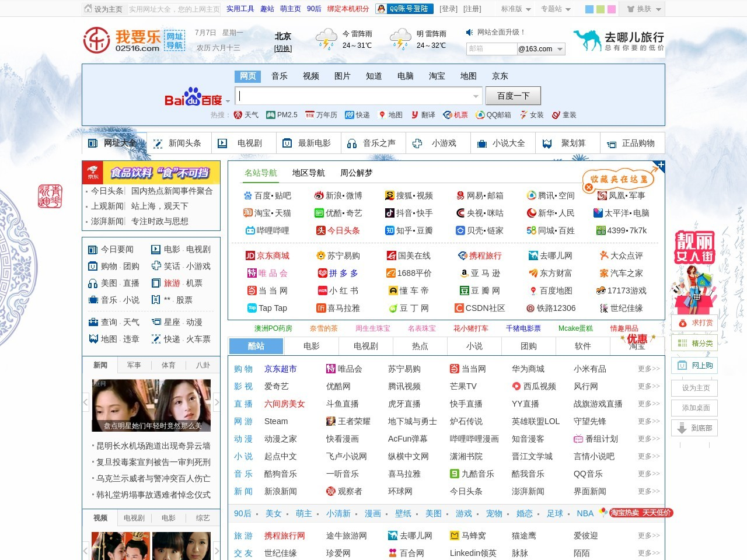The height and width of the screenshot is (560, 747).
Task: Read 昆明长水机场跑道出现奇异云墙 headline
Action: (153, 446)
